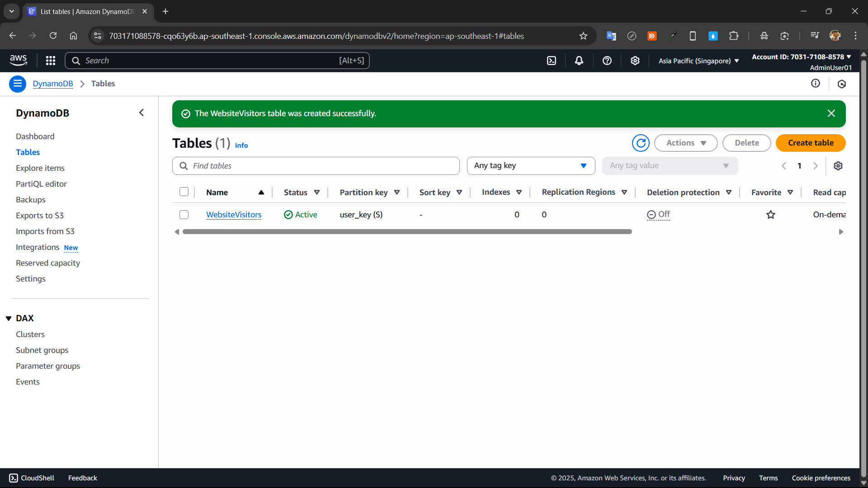This screenshot has height=488, width=868.
Task: View site information icon in address bar
Action: (98, 36)
